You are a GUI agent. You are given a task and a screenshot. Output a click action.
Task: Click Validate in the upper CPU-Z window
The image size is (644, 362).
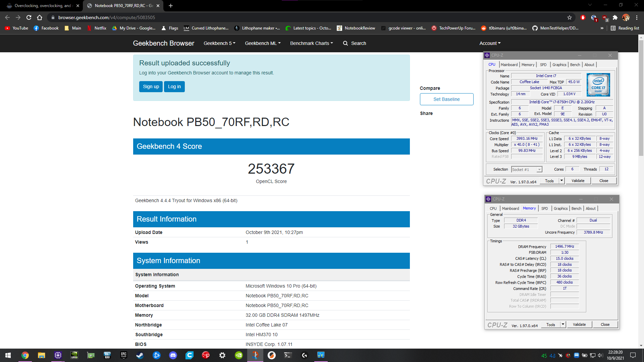pos(578,181)
